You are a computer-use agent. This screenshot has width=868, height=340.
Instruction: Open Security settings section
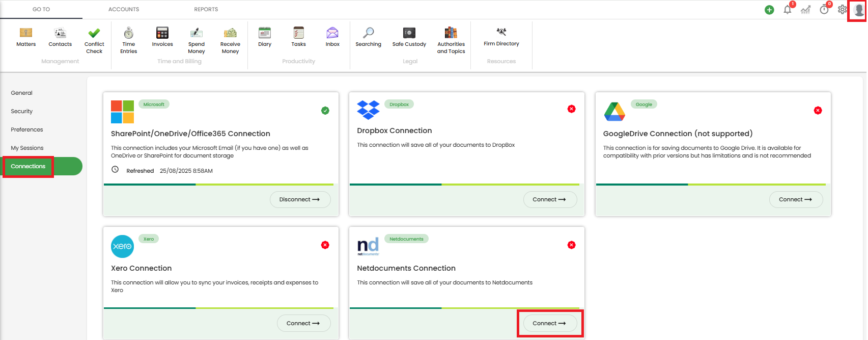click(x=21, y=111)
